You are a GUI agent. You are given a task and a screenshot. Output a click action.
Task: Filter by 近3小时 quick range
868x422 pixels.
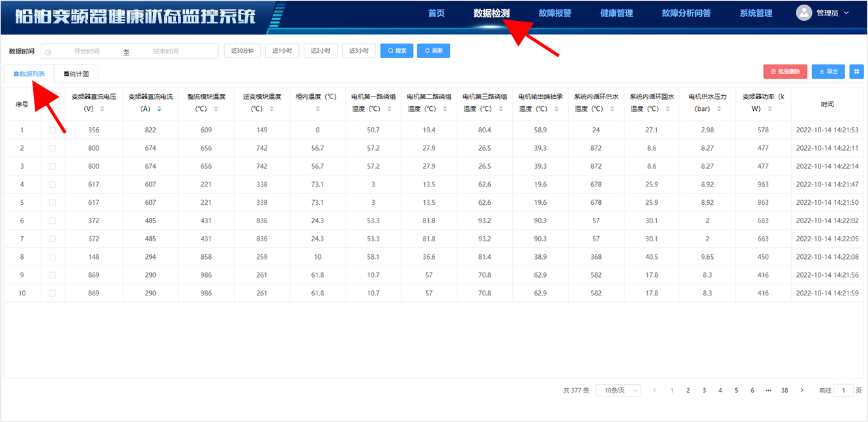coord(359,51)
